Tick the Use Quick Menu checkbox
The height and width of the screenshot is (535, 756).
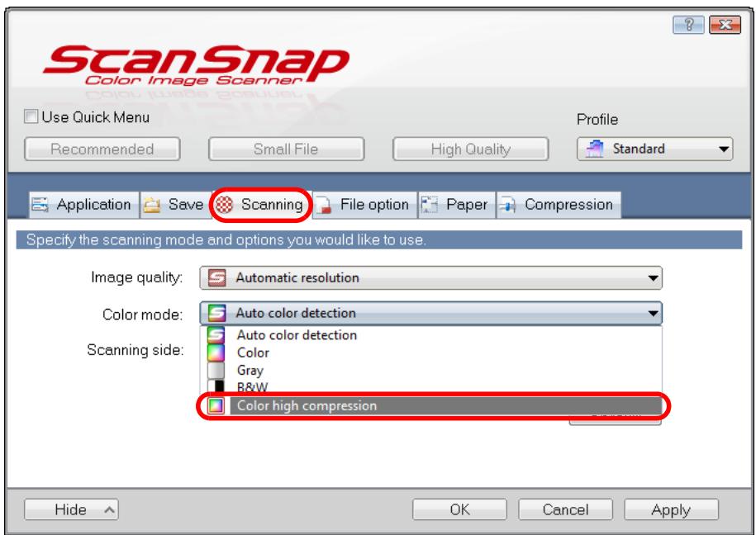coord(31,116)
